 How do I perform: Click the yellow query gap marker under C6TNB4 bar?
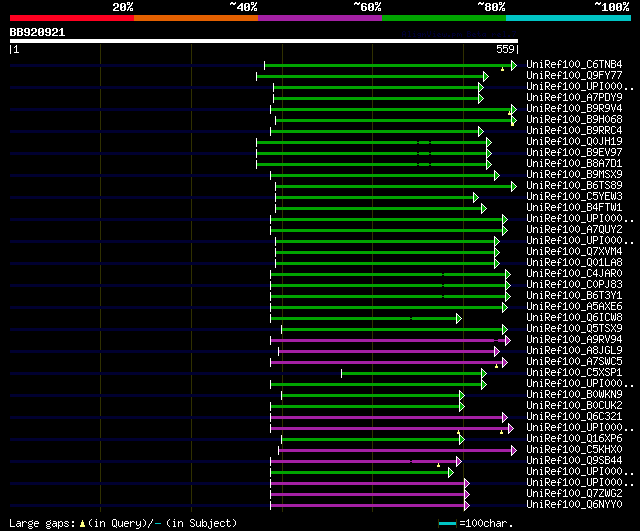pyautogui.click(x=502, y=69)
